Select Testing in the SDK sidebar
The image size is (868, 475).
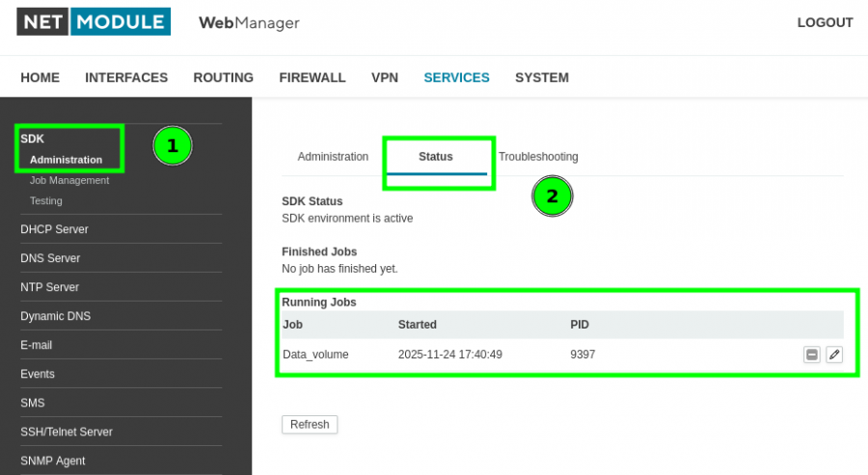[46, 200]
